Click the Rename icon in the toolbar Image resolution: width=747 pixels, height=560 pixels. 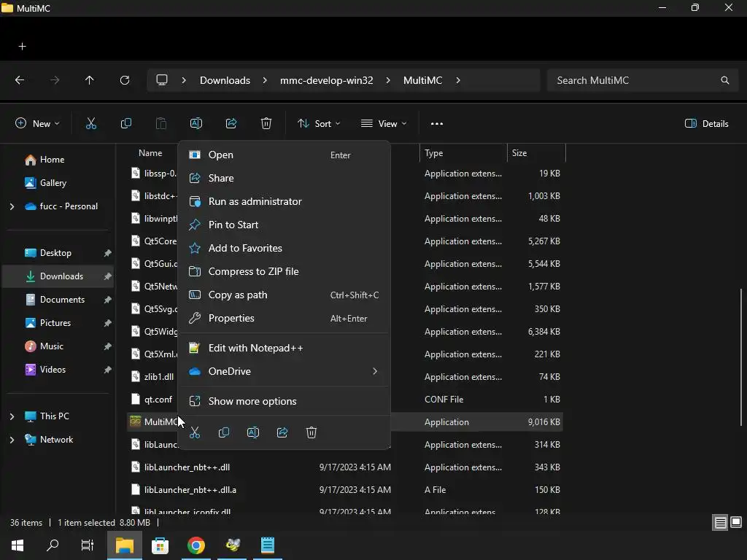point(196,124)
